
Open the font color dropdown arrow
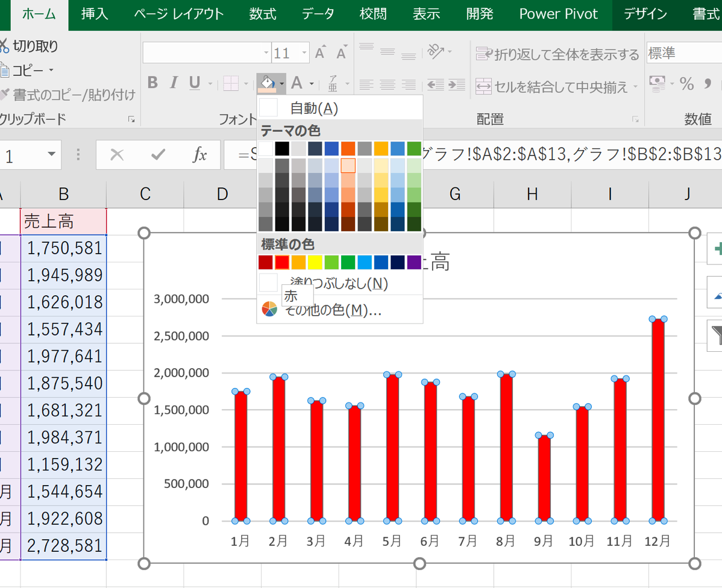click(x=312, y=84)
